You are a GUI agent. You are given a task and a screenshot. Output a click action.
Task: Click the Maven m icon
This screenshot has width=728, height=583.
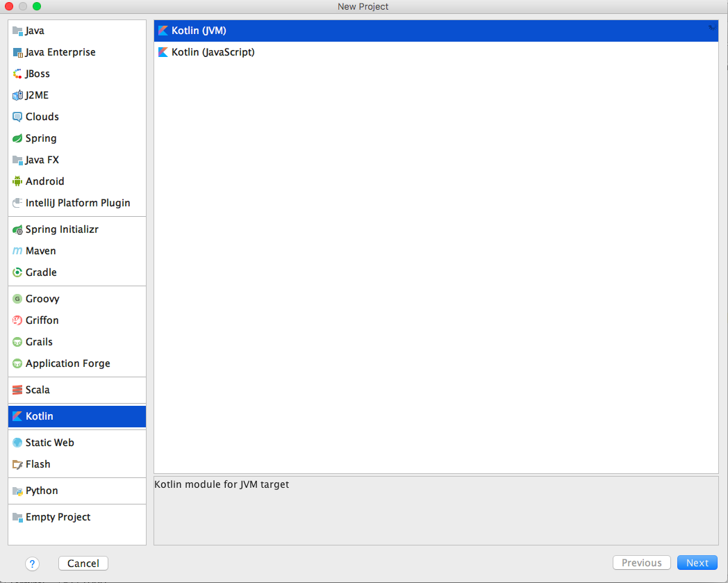click(x=17, y=251)
